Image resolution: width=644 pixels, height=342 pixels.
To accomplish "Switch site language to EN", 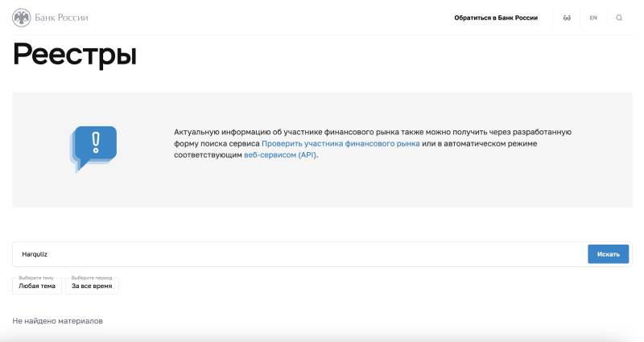I will [593, 18].
